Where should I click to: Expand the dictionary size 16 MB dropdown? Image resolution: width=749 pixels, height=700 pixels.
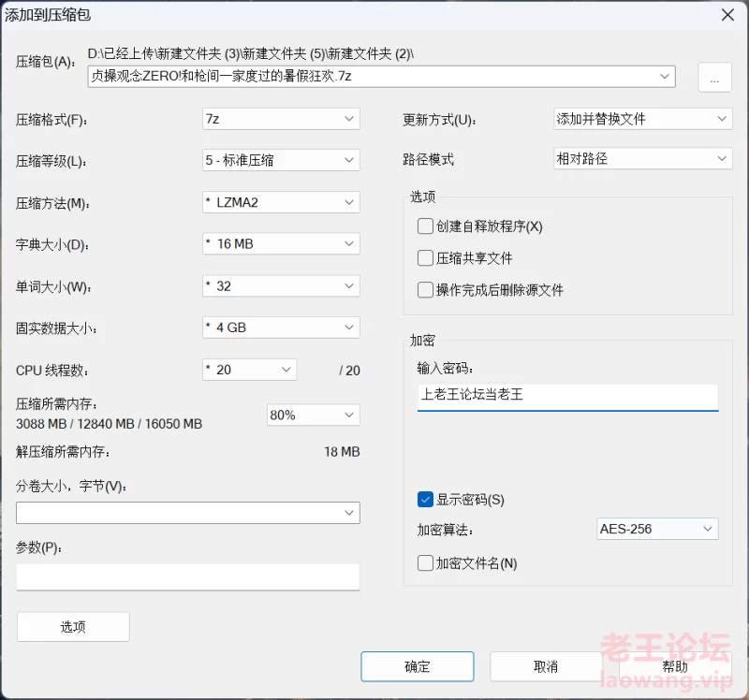click(281, 243)
